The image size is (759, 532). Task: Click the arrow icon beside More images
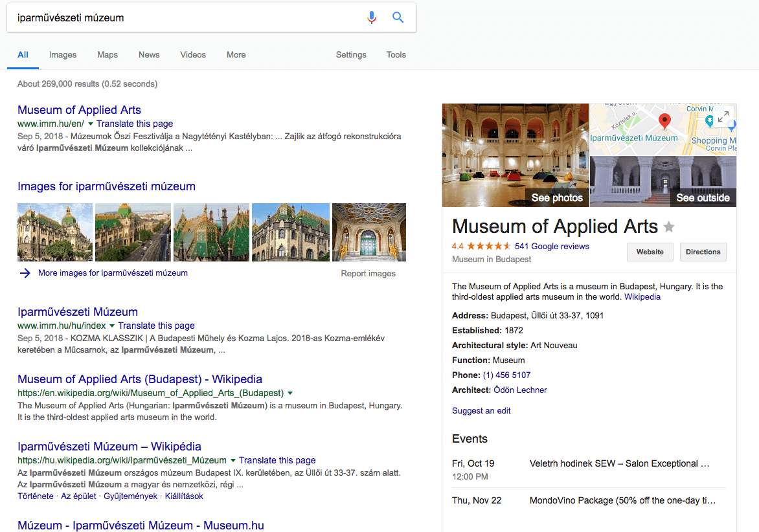(x=25, y=273)
